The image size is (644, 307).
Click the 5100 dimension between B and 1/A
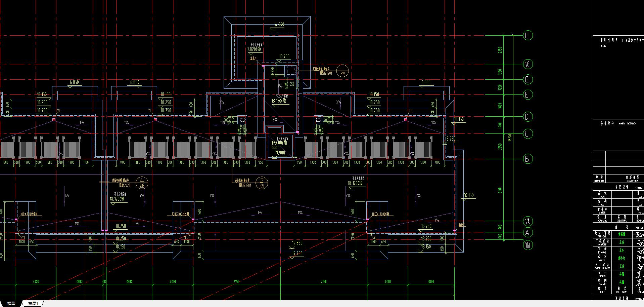(x=500, y=190)
